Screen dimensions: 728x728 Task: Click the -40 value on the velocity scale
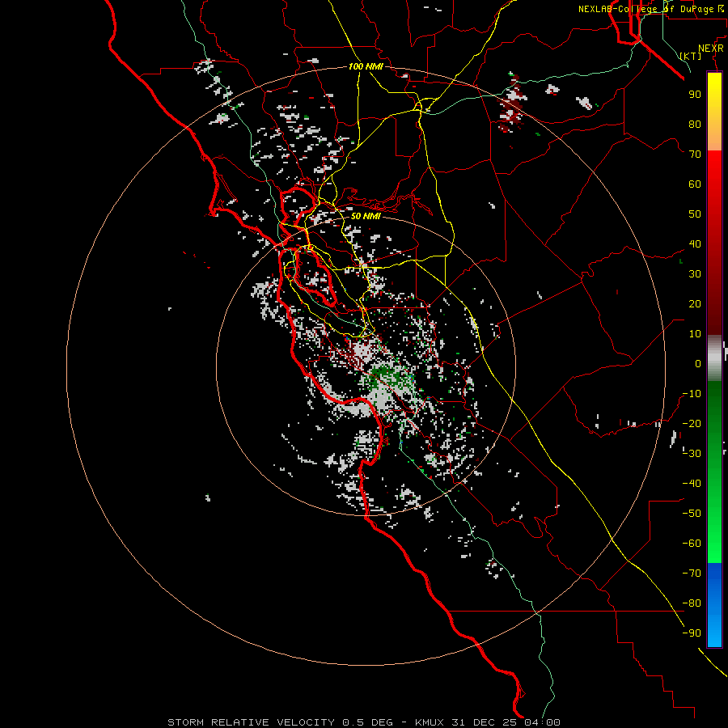pos(692,484)
